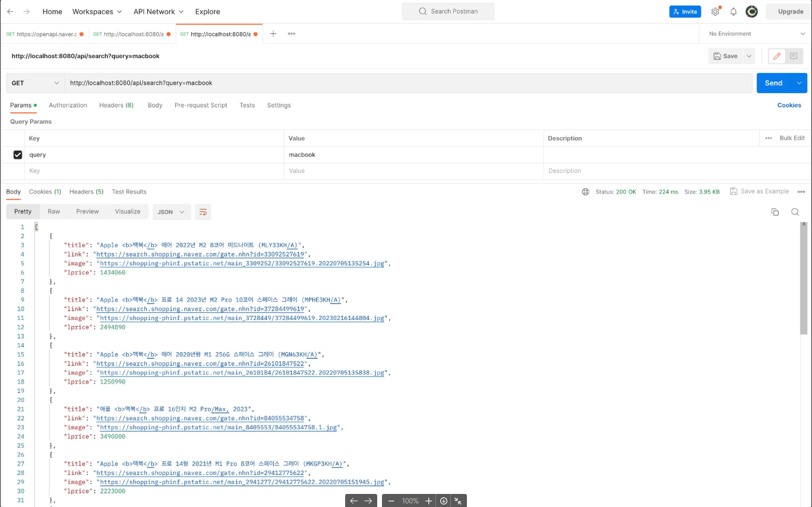Open the No Environment selector

tap(756, 34)
